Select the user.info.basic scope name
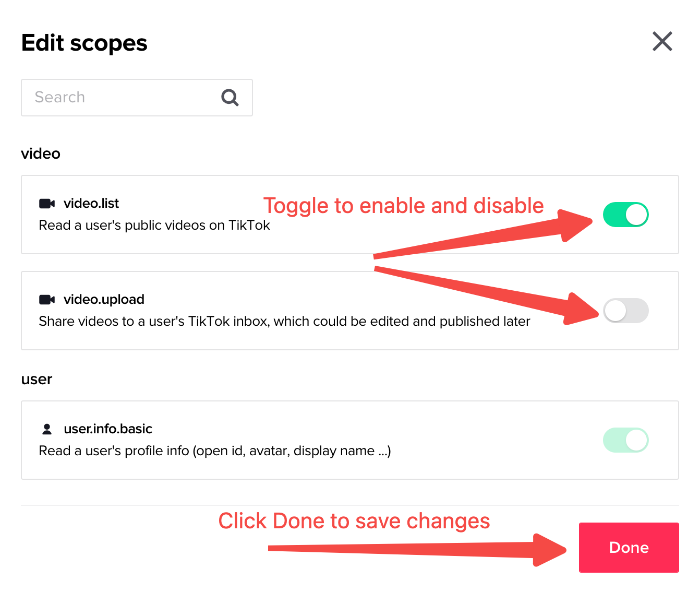Screen dimensions: 700x592 tap(108, 429)
